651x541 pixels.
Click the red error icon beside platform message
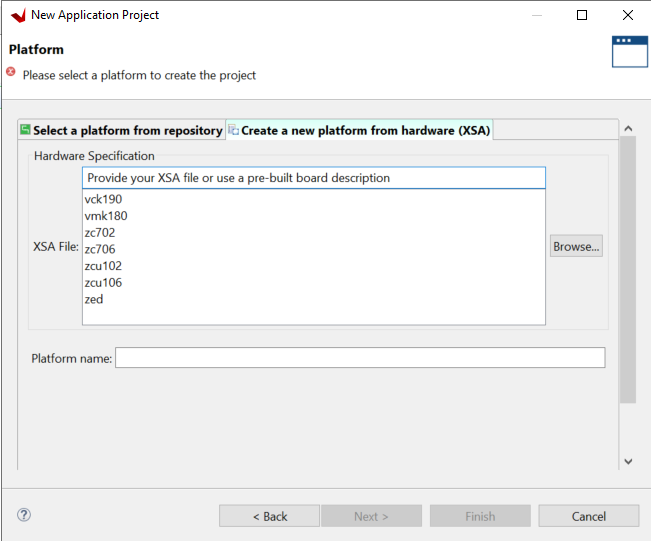[11, 72]
